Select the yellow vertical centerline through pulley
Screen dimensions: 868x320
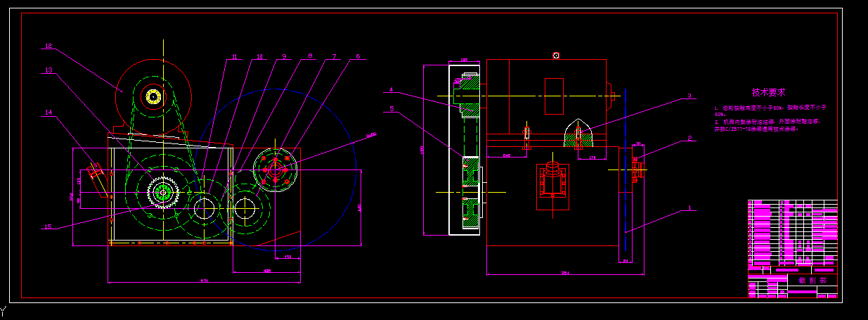pos(163,123)
